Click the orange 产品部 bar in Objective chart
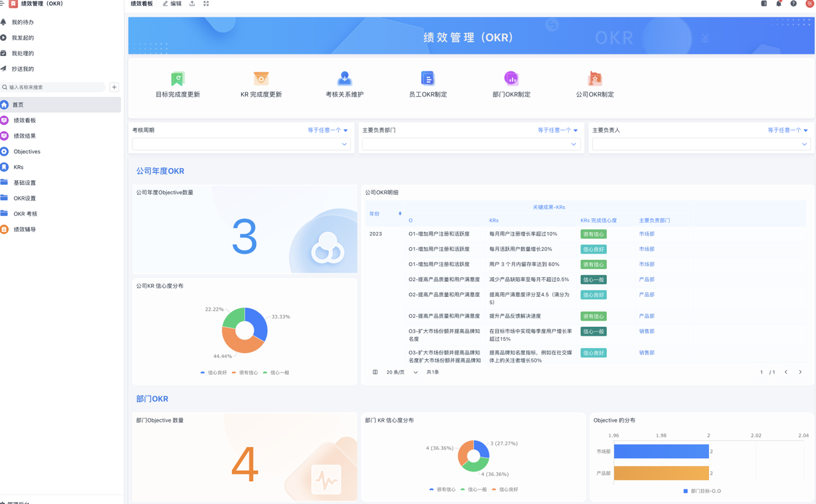This screenshot has width=816, height=504. (x=661, y=473)
